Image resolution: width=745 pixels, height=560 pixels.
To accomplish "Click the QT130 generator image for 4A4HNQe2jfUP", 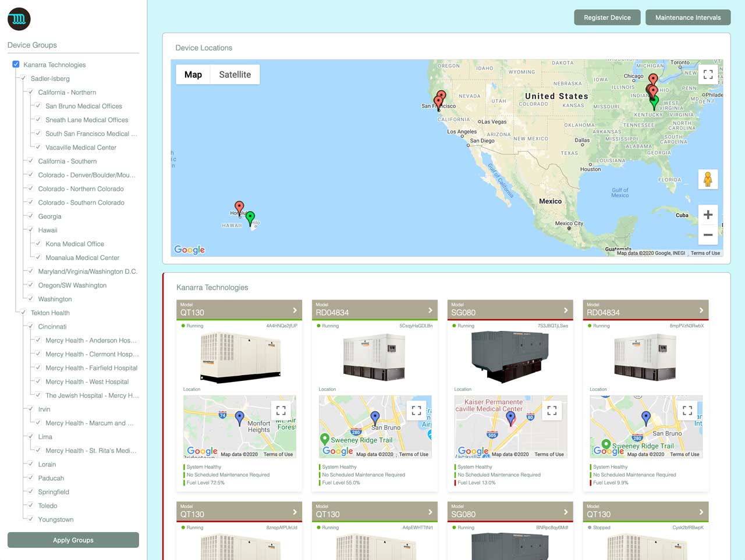I will click(x=240, y=357).
